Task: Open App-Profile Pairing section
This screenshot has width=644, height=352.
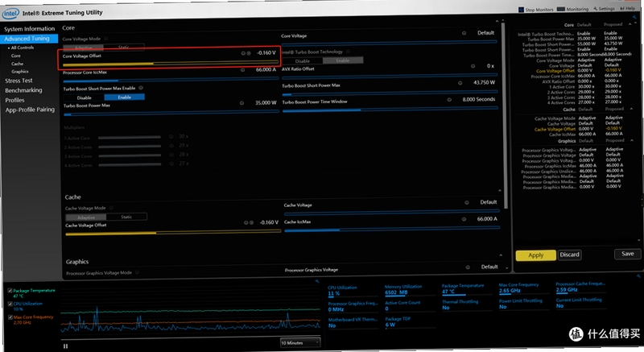Action: tap(30, 110)
